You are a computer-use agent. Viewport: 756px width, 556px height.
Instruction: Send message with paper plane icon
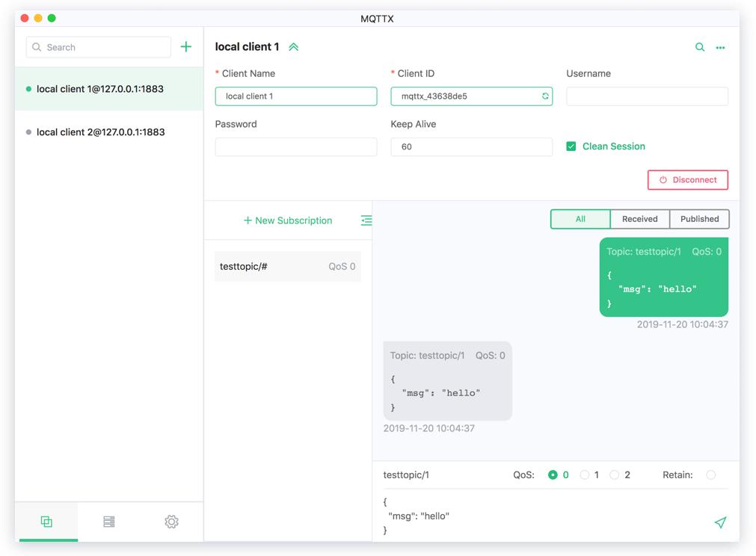[720, 522]
